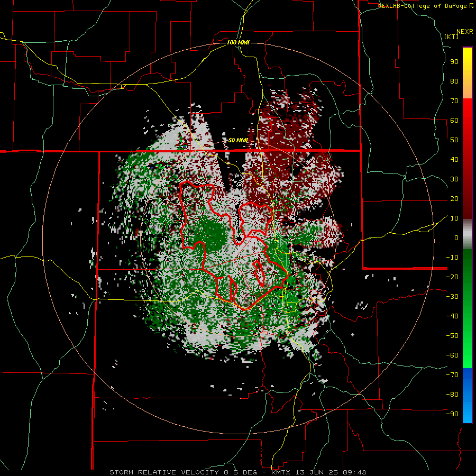Viewport: 476px width, 476px height.
Task: Click the '50 NMI' range ring label
Action: [x=239, y=140]
